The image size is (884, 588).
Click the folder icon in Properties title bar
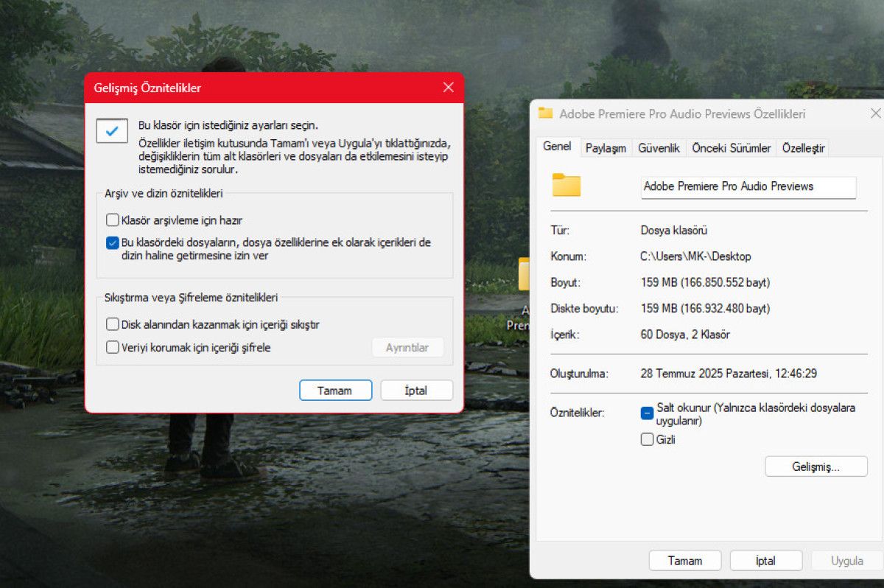[x=545, y=113]
